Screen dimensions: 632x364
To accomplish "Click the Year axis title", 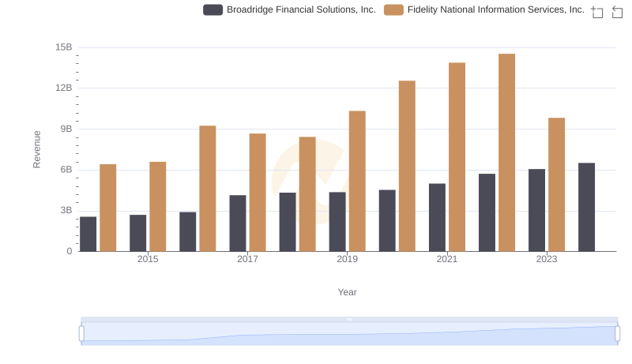I will [347, 292].
